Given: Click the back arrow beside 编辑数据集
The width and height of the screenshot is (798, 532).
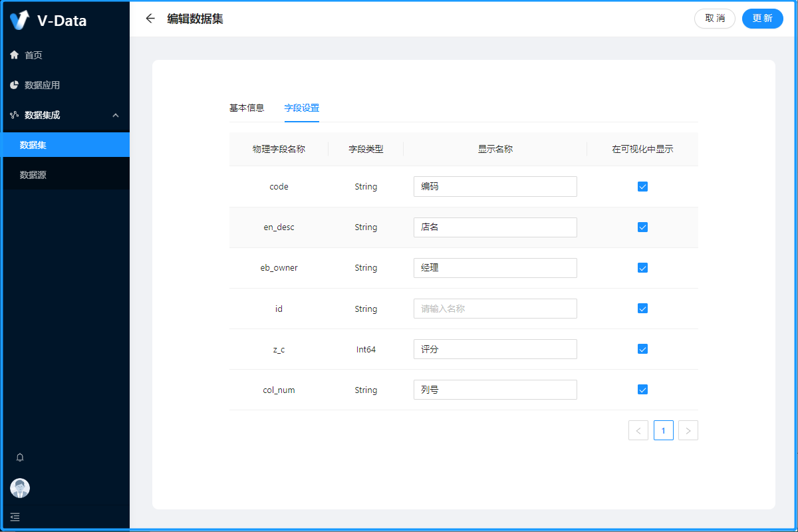Looking at the screenshot, I should point(150,19).
